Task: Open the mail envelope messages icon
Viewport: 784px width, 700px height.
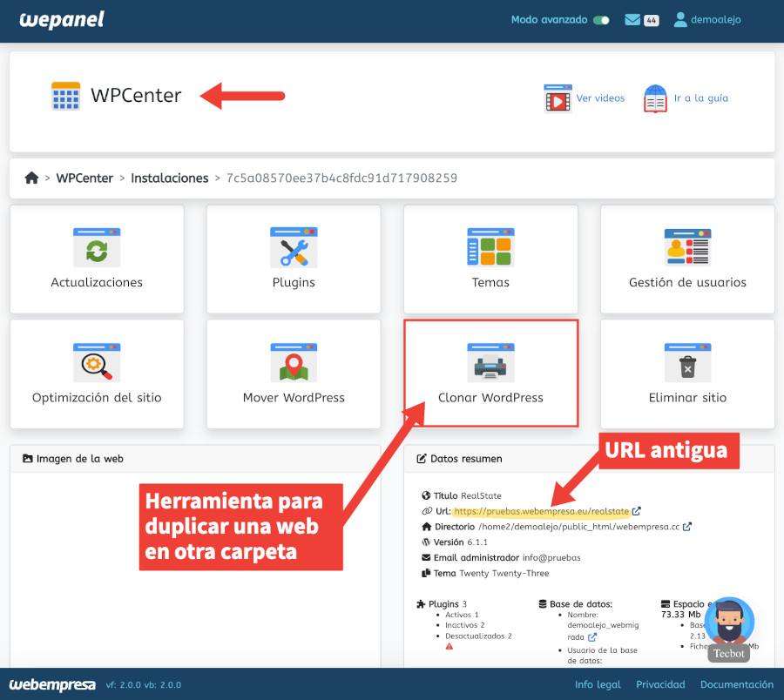Action: 632,20
